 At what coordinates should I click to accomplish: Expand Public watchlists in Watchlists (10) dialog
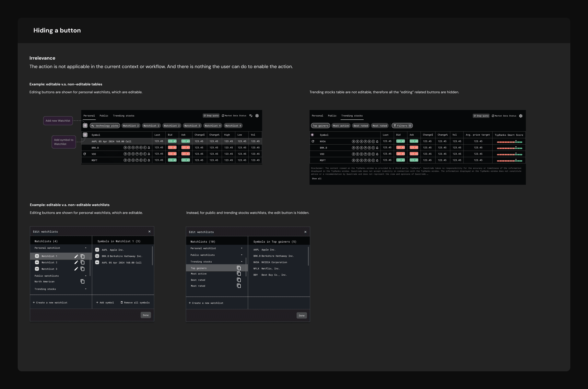click(x=242, y=255)
